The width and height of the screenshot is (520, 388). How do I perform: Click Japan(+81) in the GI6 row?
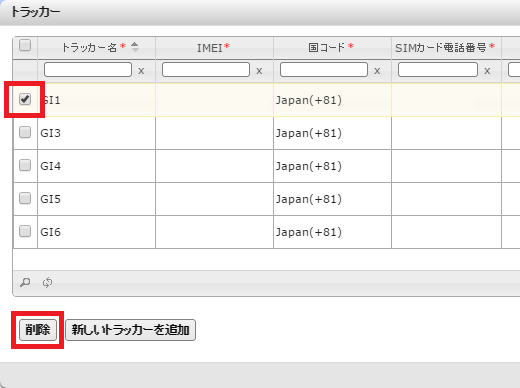[x=309, y=232]
